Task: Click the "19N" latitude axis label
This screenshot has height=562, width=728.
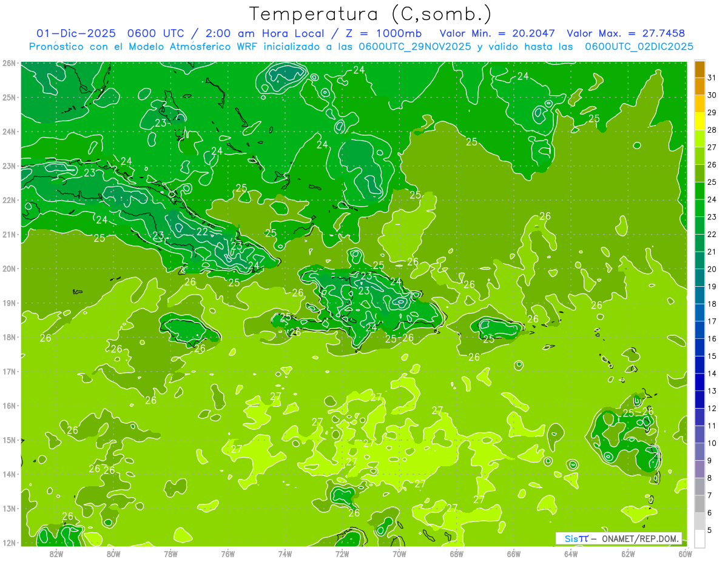Action: [x=9, y=303]
